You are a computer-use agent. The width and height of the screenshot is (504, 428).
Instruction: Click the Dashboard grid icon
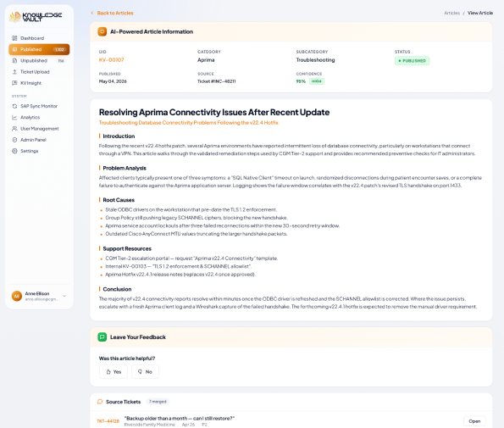14,38
